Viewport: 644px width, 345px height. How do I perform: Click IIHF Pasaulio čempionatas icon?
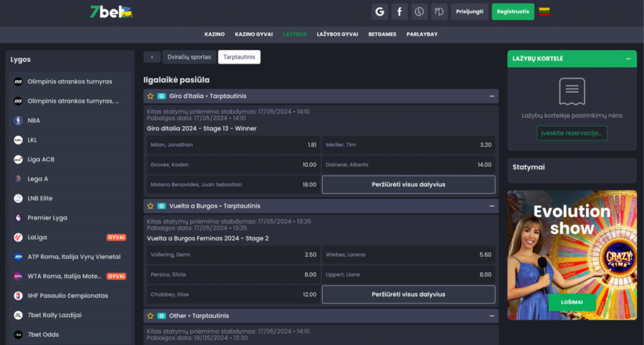[18, 296]
